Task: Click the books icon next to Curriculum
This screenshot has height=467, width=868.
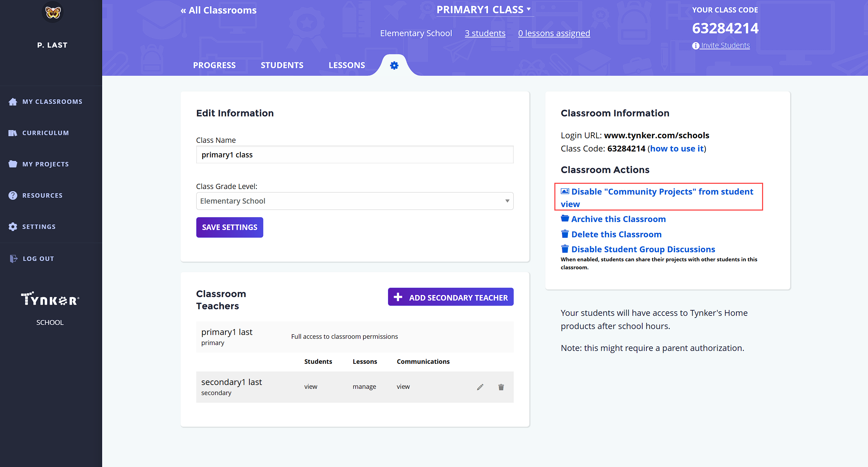Action: pos(13,133)
